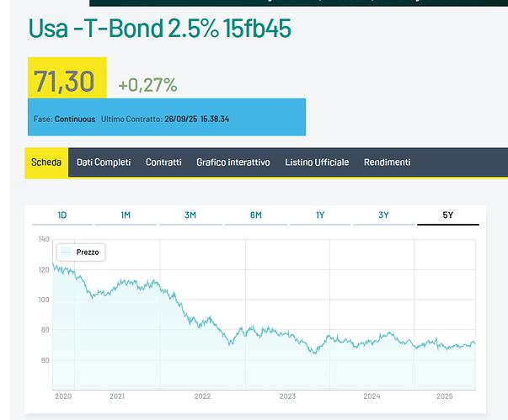Open the Contratti tab
Image resolution: width=508 pixels, height=420 pixels.
[163, 162]
